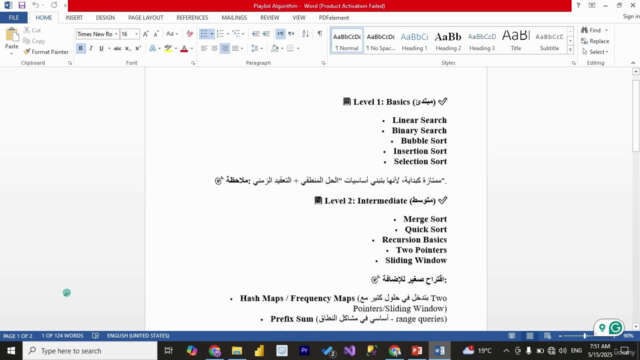
Task: Clear all formatting eraser icon
Action: coord(189,34)
